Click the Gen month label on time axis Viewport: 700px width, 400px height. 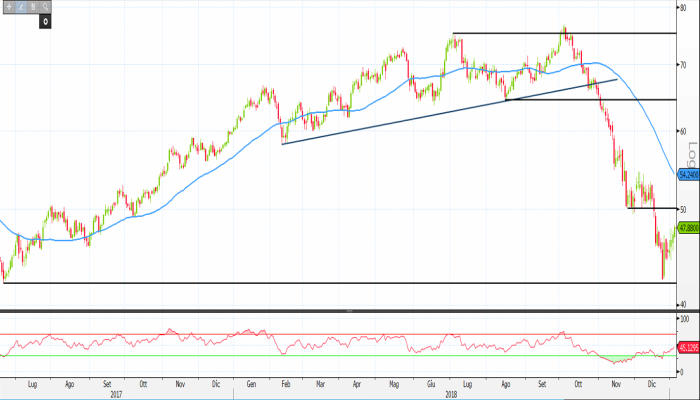(252, 383)
